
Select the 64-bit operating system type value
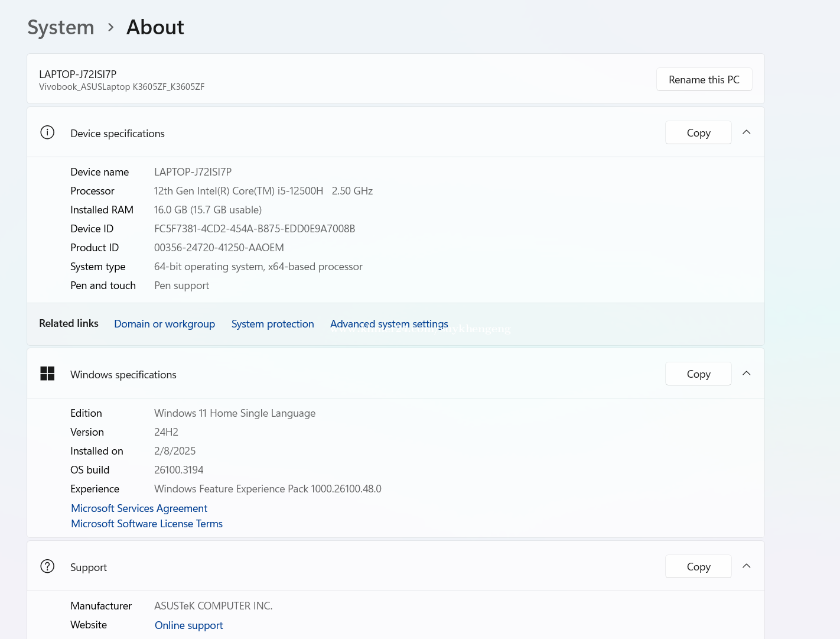click(258, 267)
